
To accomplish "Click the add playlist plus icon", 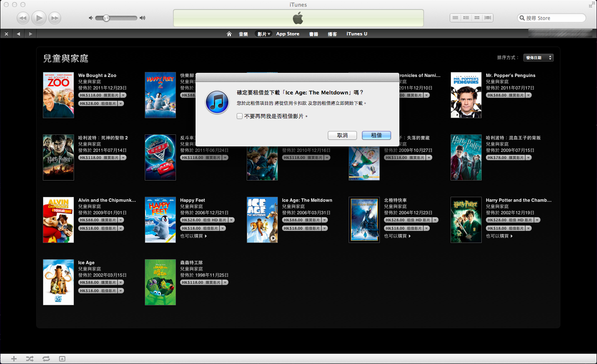I will (14, 359).
